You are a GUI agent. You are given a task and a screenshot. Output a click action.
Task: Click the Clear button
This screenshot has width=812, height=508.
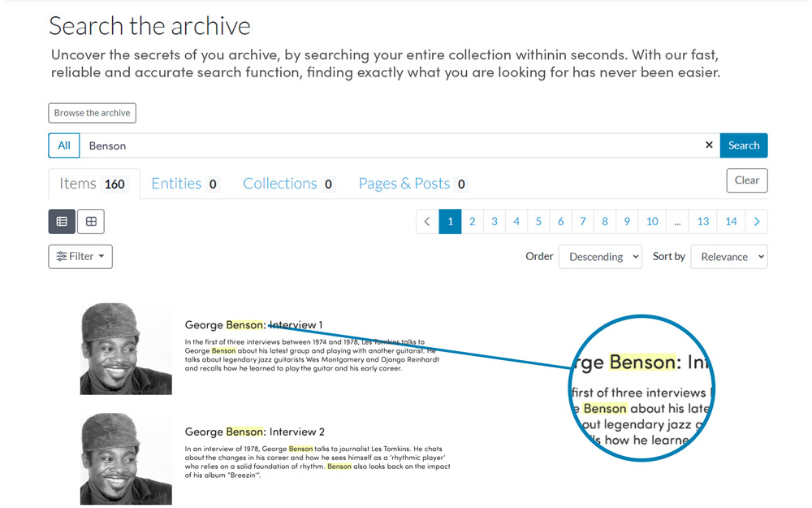click(x=746, y=180)
